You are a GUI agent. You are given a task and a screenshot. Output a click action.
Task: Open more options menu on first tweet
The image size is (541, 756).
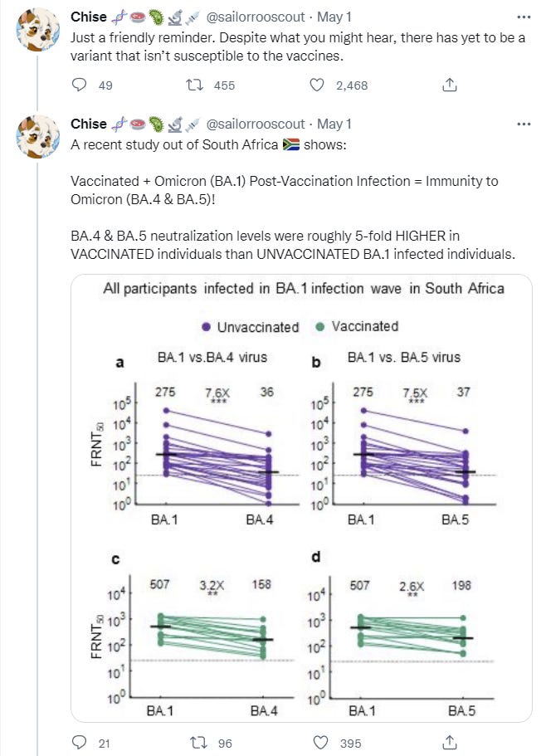(523, 17)
